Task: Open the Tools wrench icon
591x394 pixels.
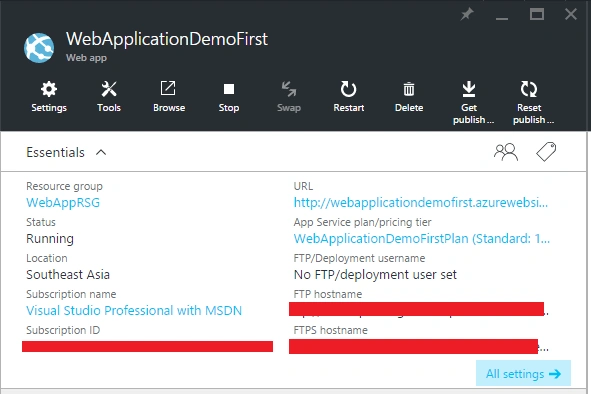Action: 109,97
